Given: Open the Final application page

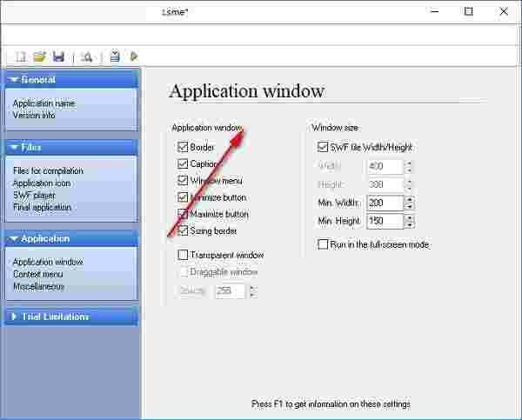Looking at the screenshot, I should (x=42, y=207).
